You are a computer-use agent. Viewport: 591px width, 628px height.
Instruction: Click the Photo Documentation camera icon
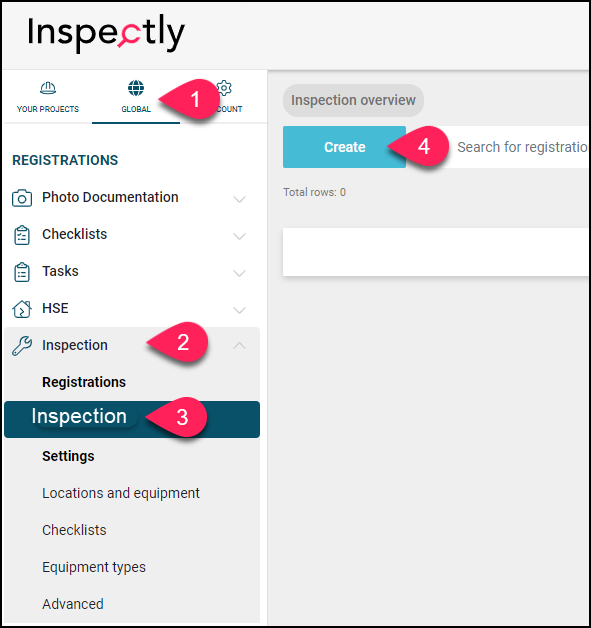tap(22, 198)
